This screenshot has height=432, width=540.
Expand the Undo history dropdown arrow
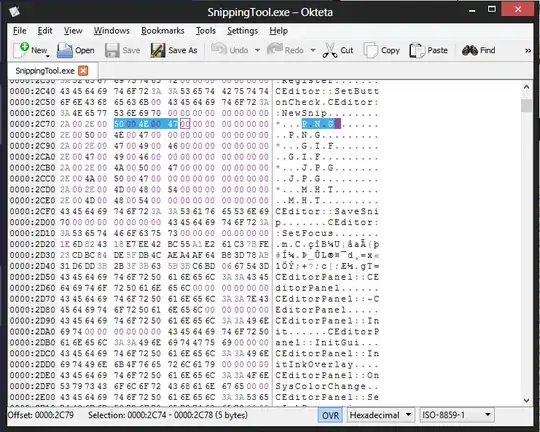(257, 50)
